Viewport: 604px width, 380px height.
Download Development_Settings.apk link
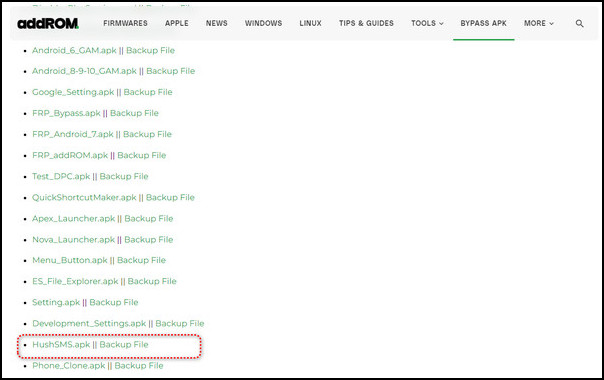pos(89,324)
